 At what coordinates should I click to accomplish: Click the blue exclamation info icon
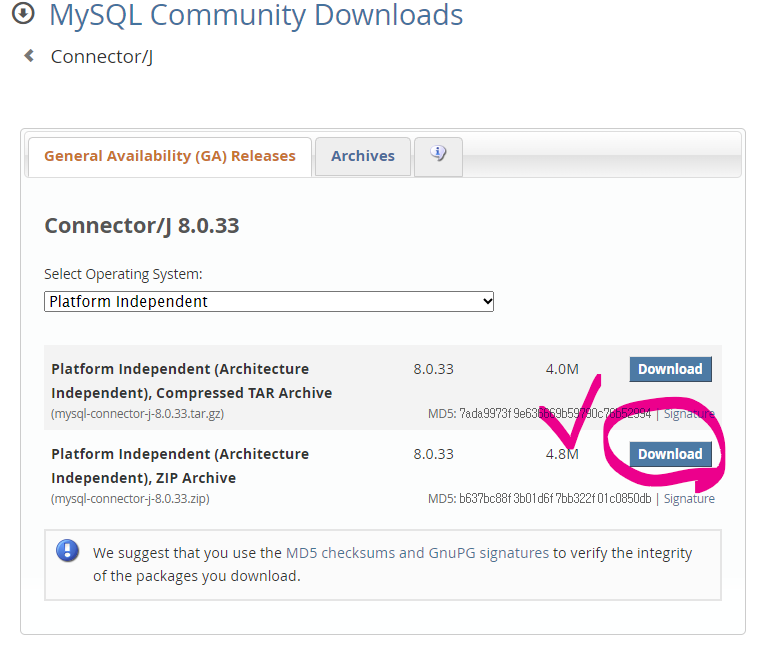(67, 551)
